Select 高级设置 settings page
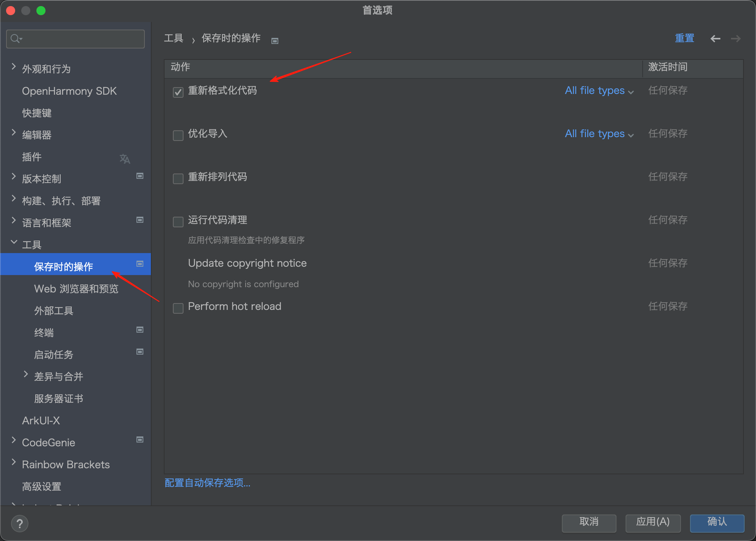This screenshot has width=756, height=541. [42, 486]
